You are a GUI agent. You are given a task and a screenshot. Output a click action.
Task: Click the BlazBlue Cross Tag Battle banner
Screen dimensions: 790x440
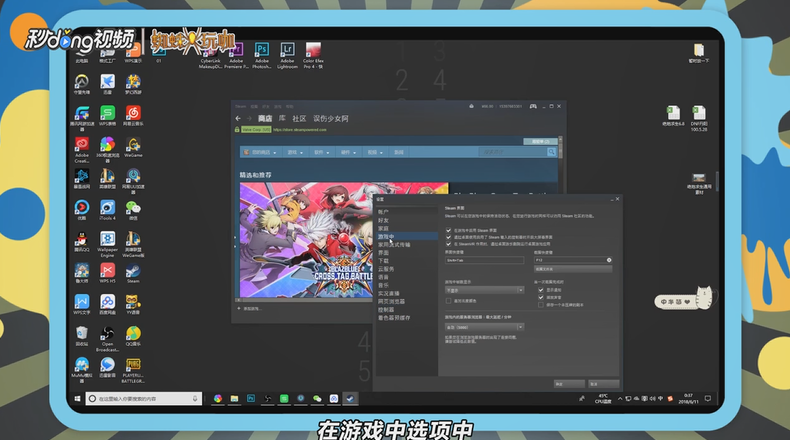(x=344, y=240)
